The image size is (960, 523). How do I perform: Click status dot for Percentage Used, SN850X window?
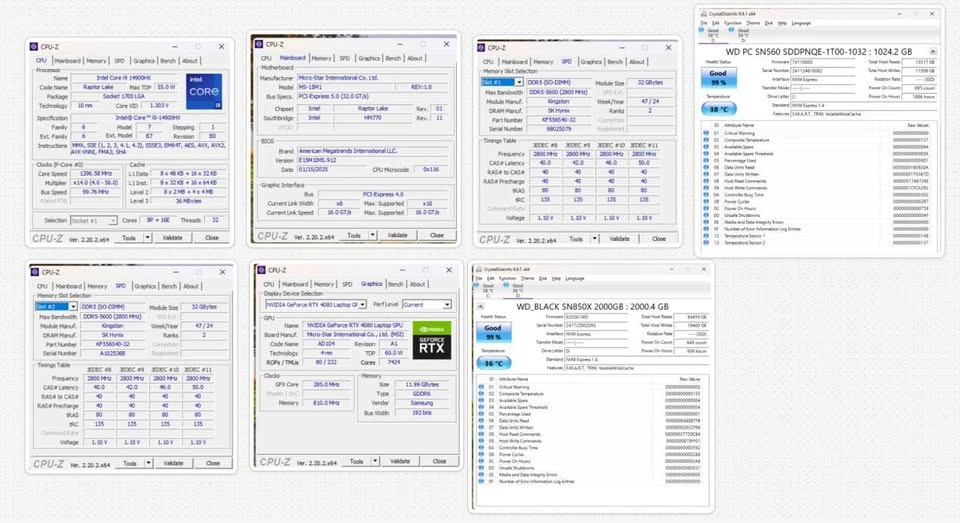(481, 414)
